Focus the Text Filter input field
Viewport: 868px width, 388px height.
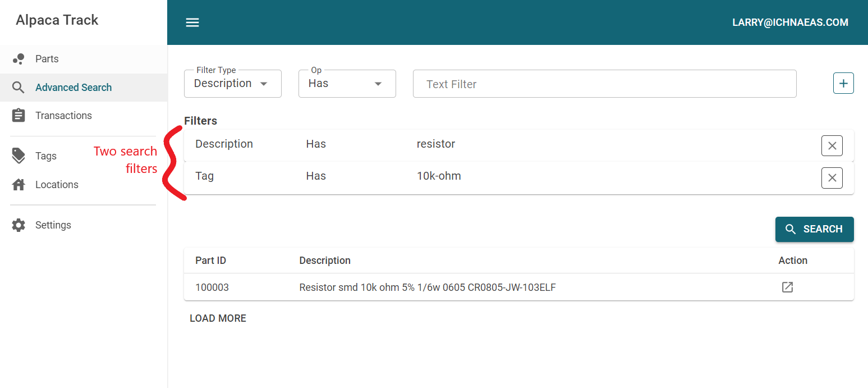(x=604, y=84)
